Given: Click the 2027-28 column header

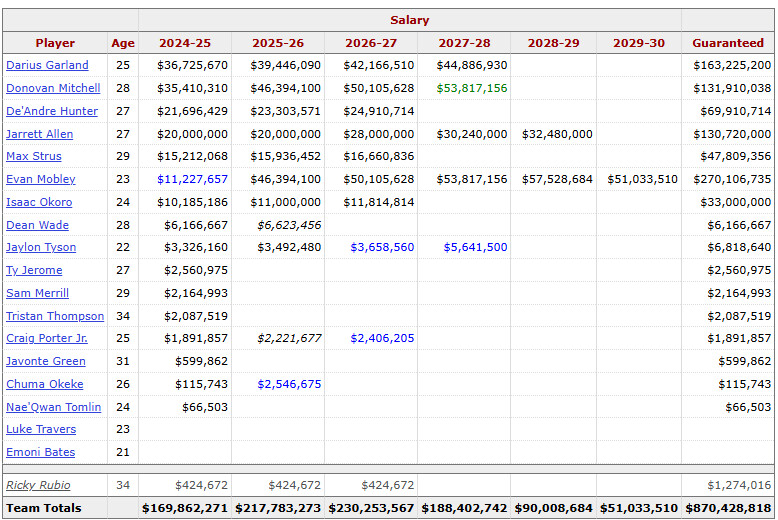Looking at the screenshot, I should [464, 43].
